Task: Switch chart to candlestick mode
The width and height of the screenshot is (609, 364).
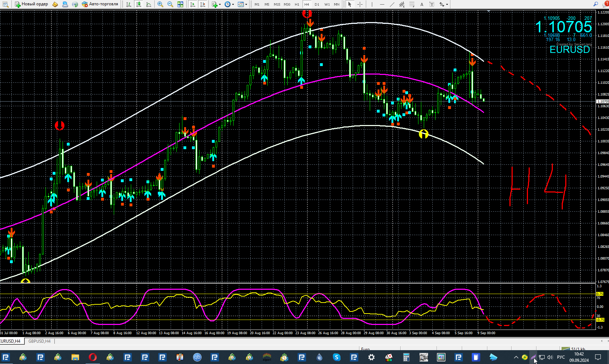Action: [139, 4]
